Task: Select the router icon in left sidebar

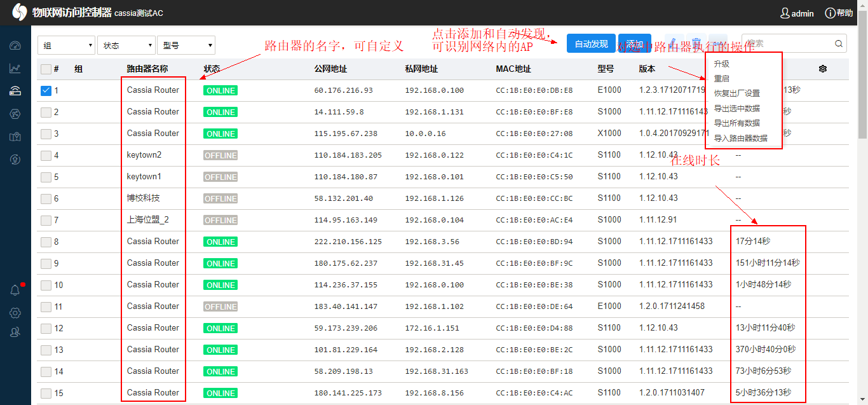Action: pos(15,91)
